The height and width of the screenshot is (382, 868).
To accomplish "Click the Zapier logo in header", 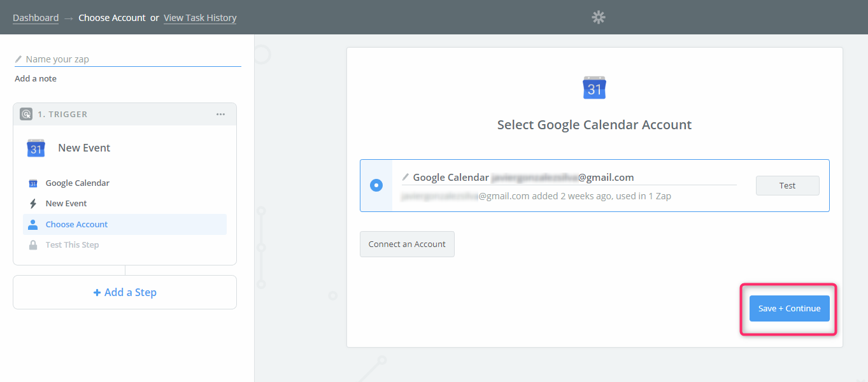I will (599, 17).
